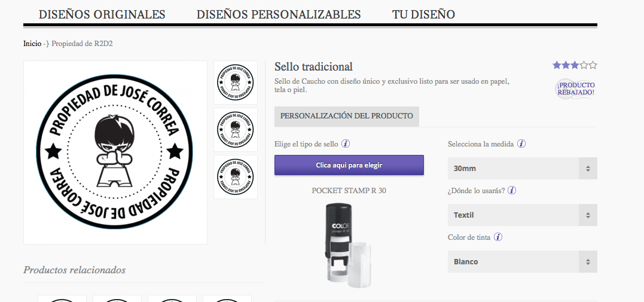Open the 30mm size dropdown
The image size is (644, 302).
coord(523,169)
